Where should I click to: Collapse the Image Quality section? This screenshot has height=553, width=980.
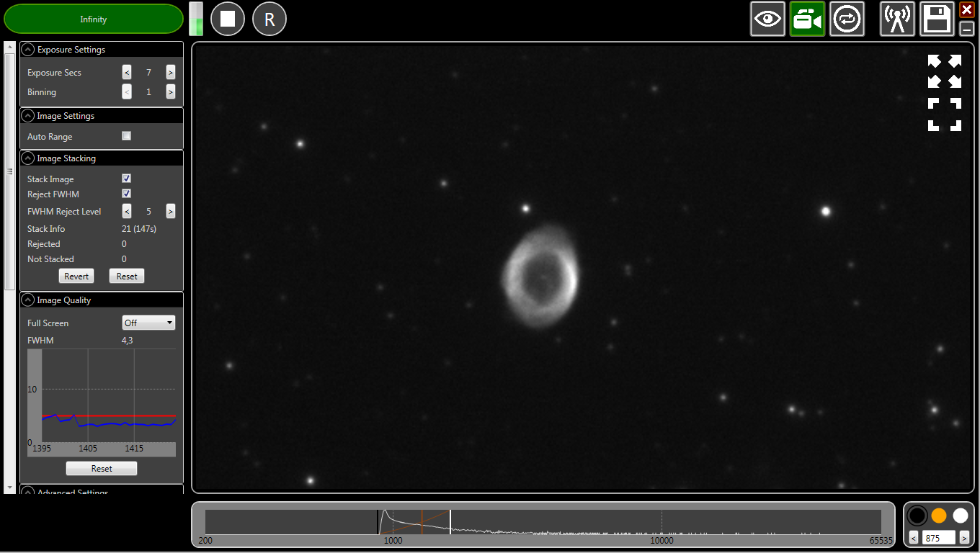[28, 300]
